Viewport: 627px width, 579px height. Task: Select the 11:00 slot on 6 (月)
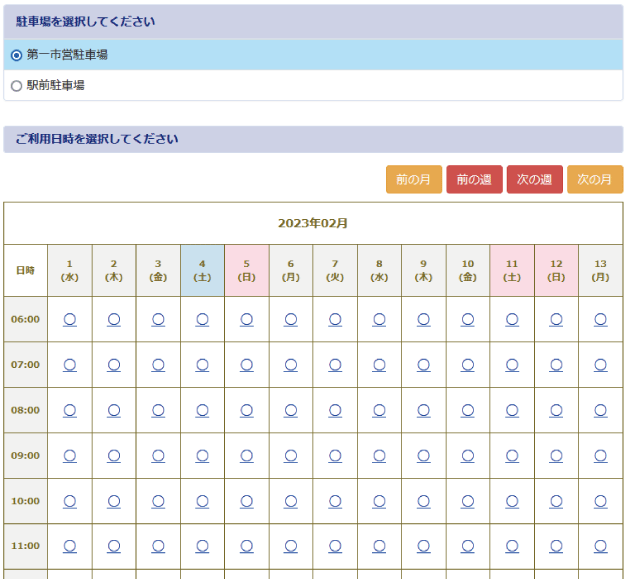coord(290,546)
